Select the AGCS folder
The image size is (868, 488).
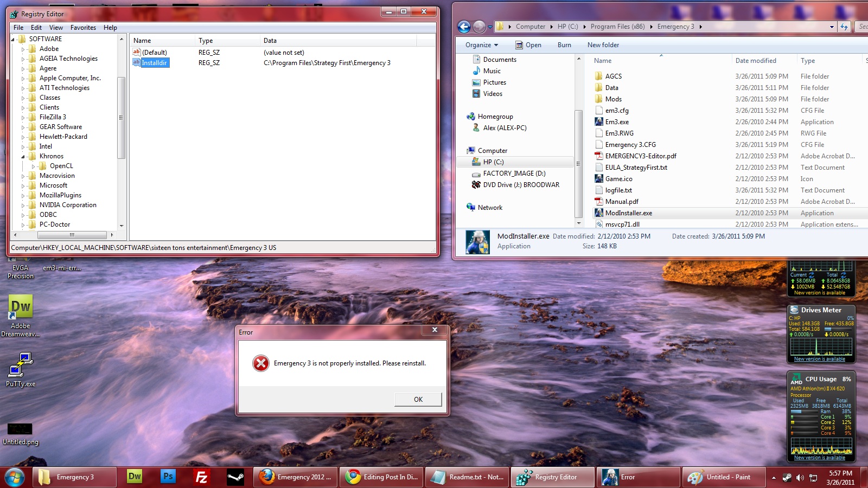tap(613, 76)
